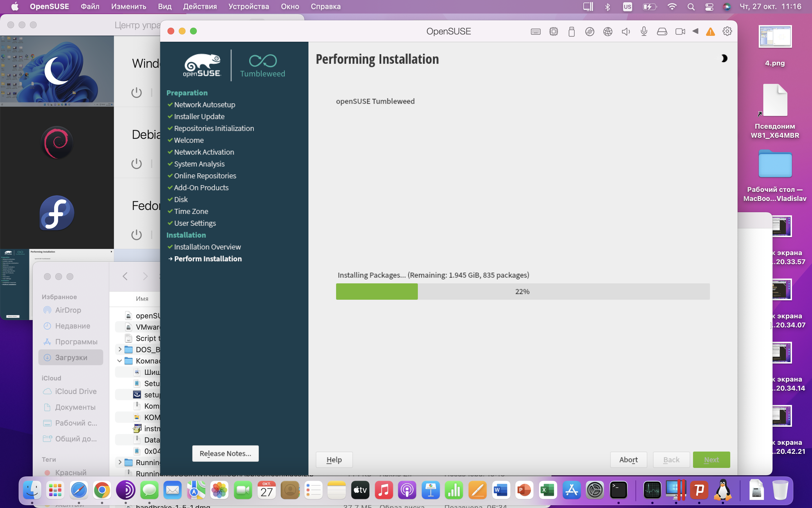This screenshot has width=812, height=508.
Task: Toggle dark theme moon icon in installer
Action: [x=724, y=58]
